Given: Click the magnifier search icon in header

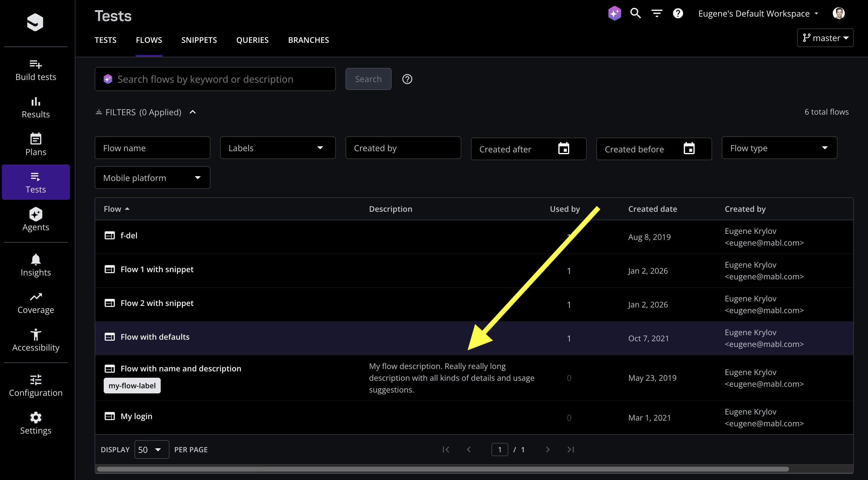Looking at the screenshot, I should coord(636,14).
